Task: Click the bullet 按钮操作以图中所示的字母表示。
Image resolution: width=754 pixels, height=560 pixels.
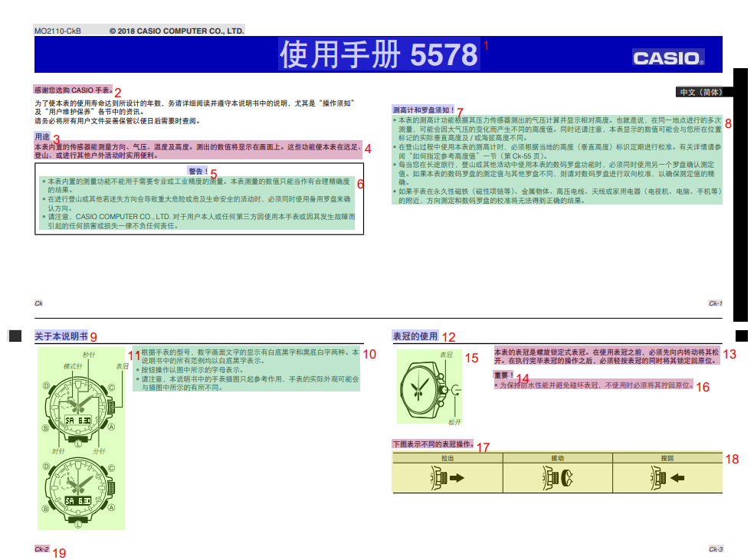Action: (x=189, y=370)
